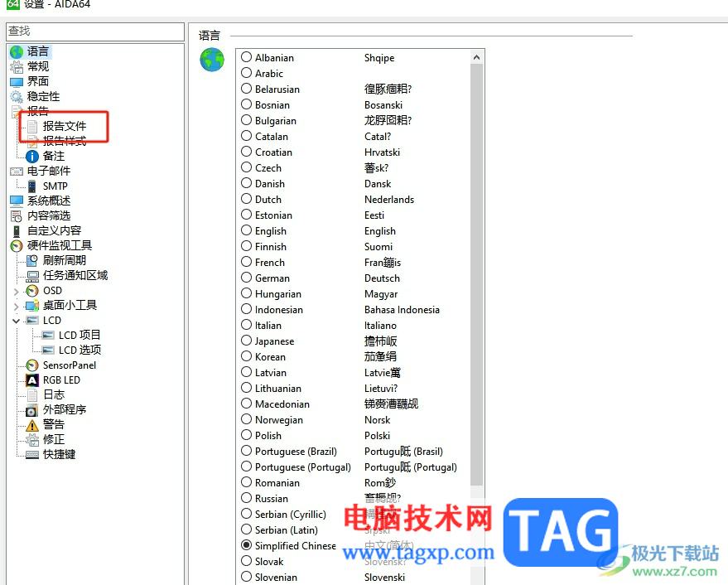728x585 pixels.
Task: Click the 稳定性 gear icon
Action: [x=17, y=97]
